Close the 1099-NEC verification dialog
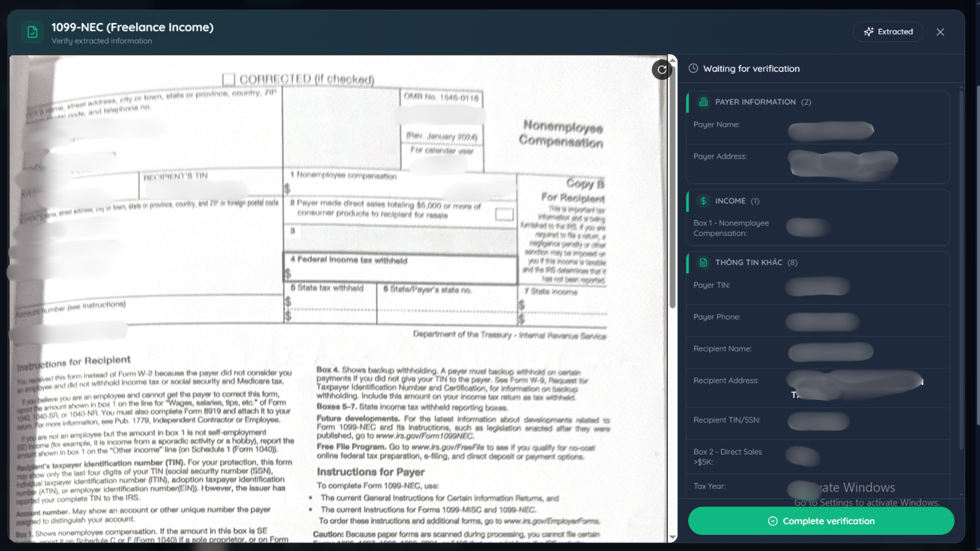The height and width of the screenshot is (551, 980). 940,32
